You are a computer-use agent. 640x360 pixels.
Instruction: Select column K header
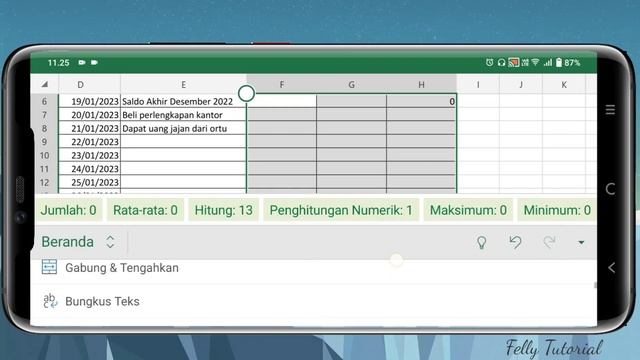pos(564,84)
